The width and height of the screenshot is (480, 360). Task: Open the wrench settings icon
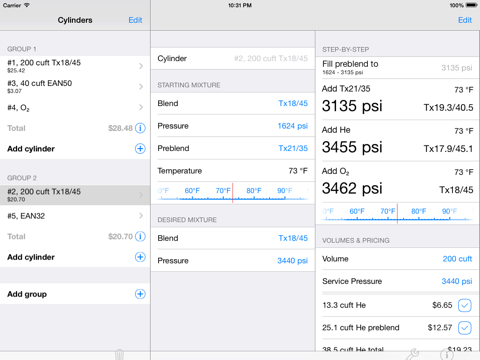[412, 354]
